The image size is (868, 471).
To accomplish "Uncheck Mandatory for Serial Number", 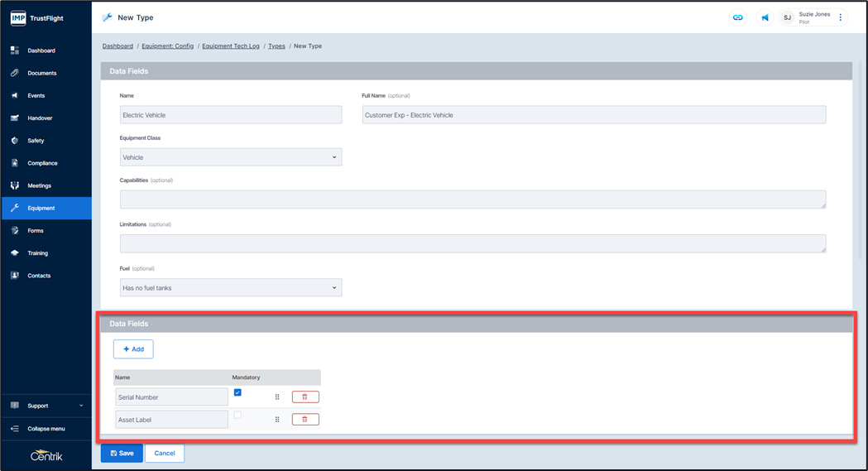I will [x=237, y=392].
